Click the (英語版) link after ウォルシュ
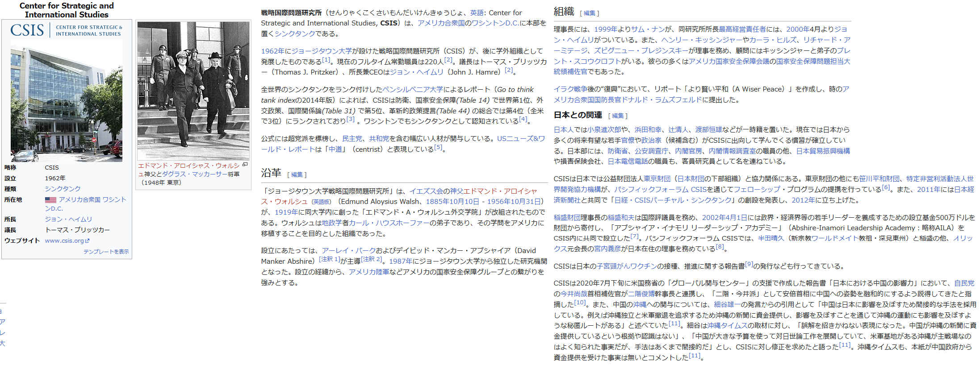980x365 pixels. [321, 202]
